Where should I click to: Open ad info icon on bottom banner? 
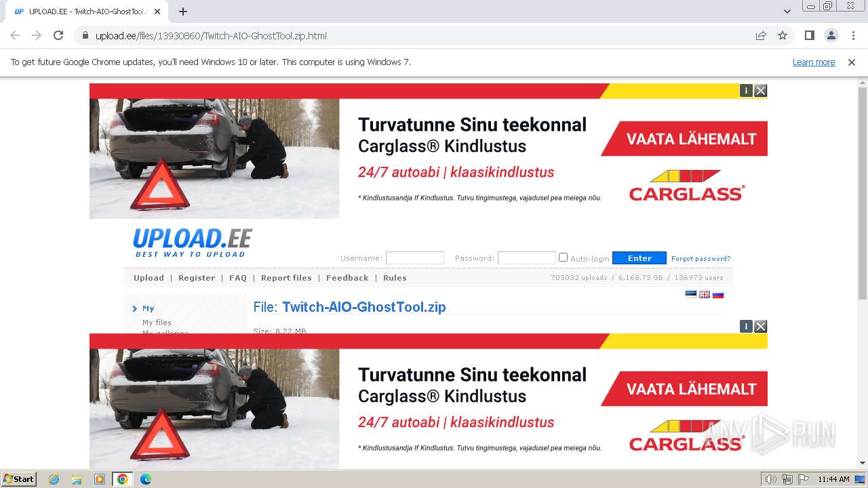[x=746, y=327]
